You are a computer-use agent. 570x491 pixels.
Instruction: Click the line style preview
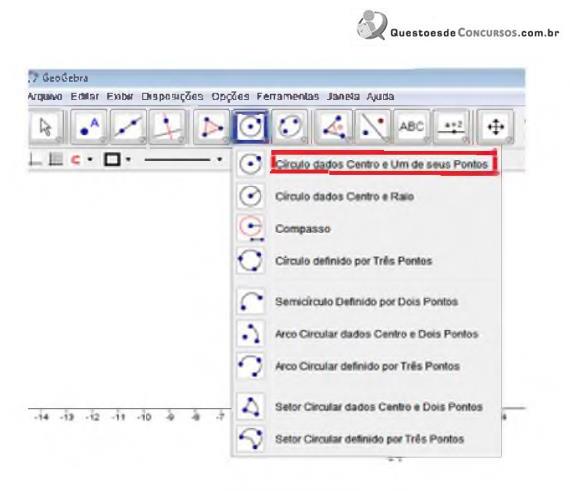(x=177, y=159)
